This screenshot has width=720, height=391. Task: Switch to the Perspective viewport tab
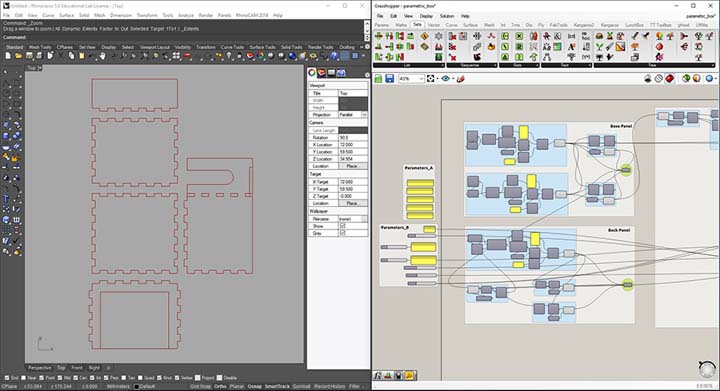[x=40, y=368]
